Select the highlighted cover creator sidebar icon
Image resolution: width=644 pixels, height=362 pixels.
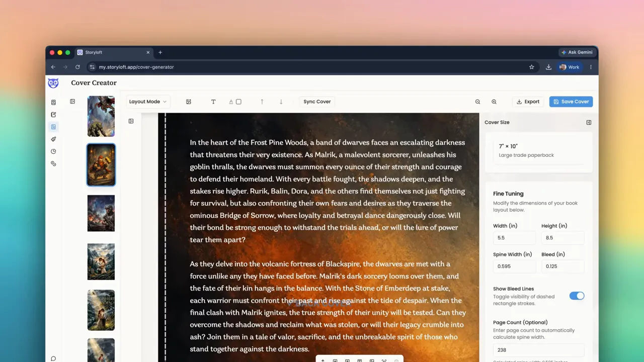pos(53,127)
